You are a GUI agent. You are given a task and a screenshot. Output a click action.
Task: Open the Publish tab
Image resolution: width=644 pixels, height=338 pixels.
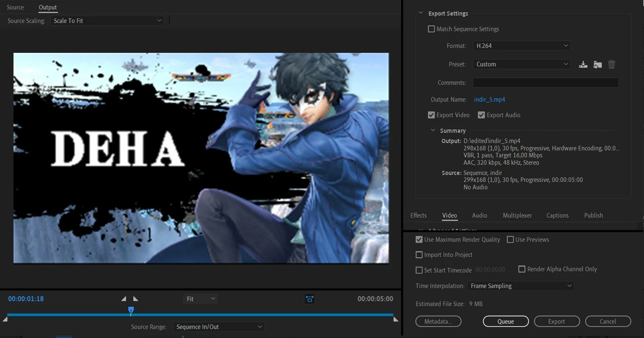tap(593, 216)
